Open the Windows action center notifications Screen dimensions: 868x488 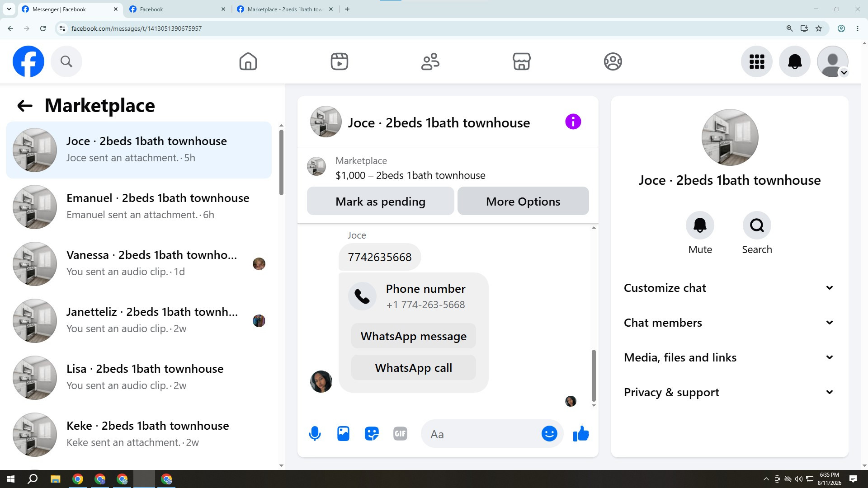pyautogui.click(x=853, y=479)
